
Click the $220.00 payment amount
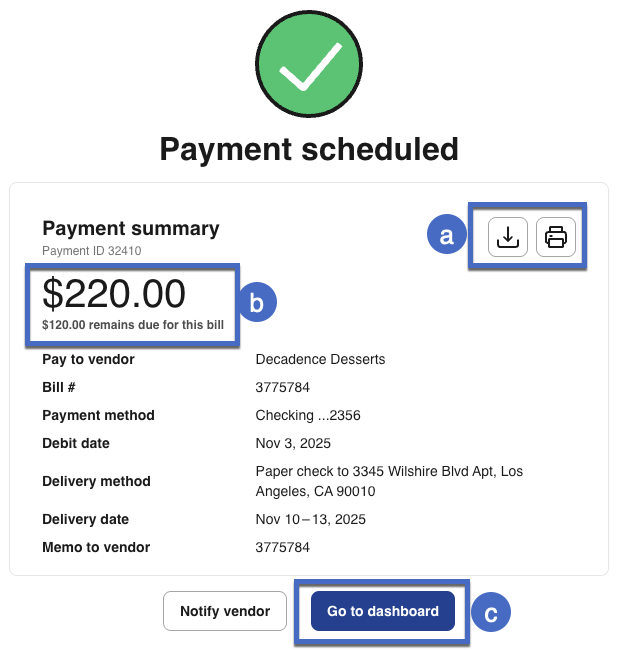pyautogui.click(x=114, y=294)
